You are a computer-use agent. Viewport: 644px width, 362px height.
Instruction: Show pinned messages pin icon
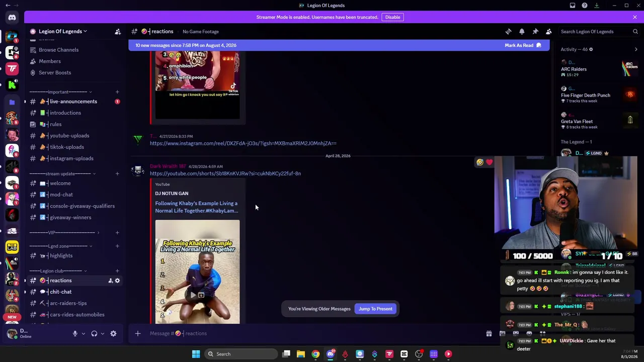[535, 31]
